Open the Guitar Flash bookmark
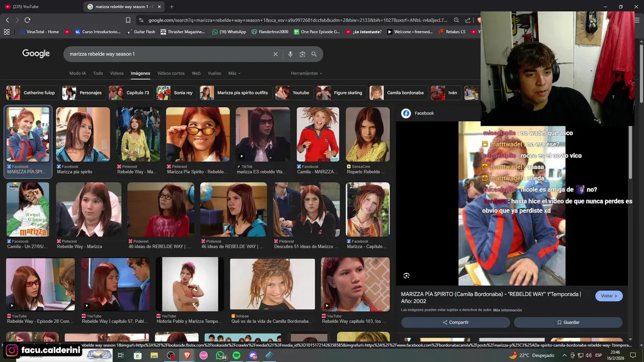The image size is (644, 362). pyautogui.click(x=140, y=32)
